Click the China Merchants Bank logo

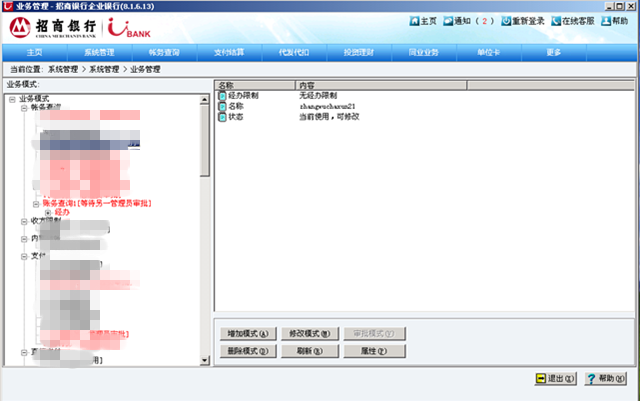(53, 28)
